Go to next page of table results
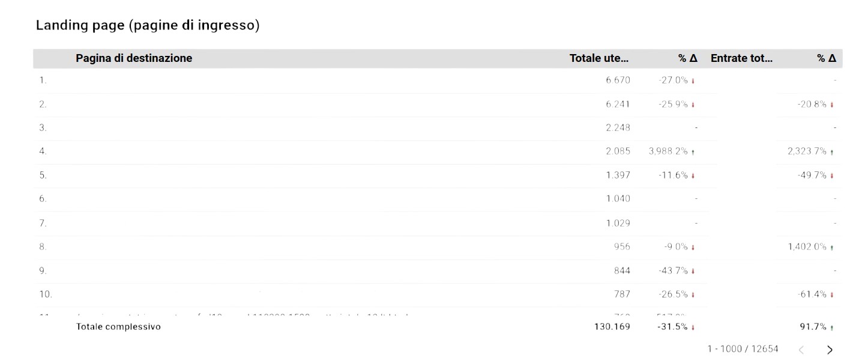Viewport: 868px width, 360px height. click(x=830, y=350)
